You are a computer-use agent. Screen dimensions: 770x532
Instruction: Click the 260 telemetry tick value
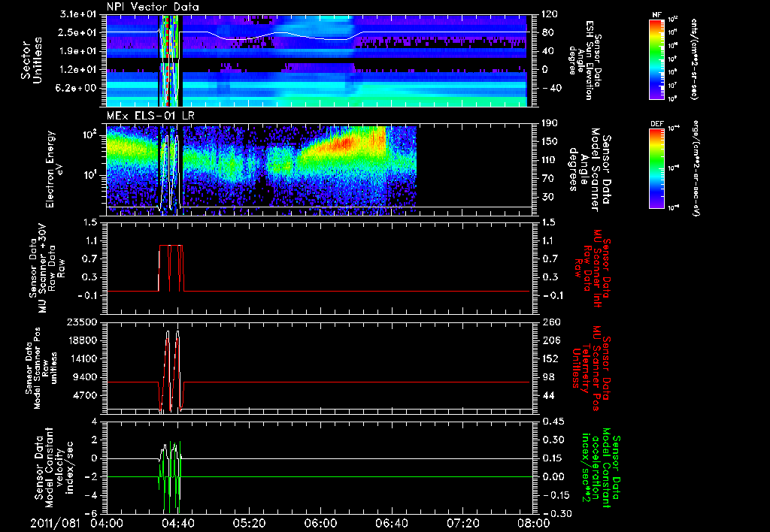point(550,322)
